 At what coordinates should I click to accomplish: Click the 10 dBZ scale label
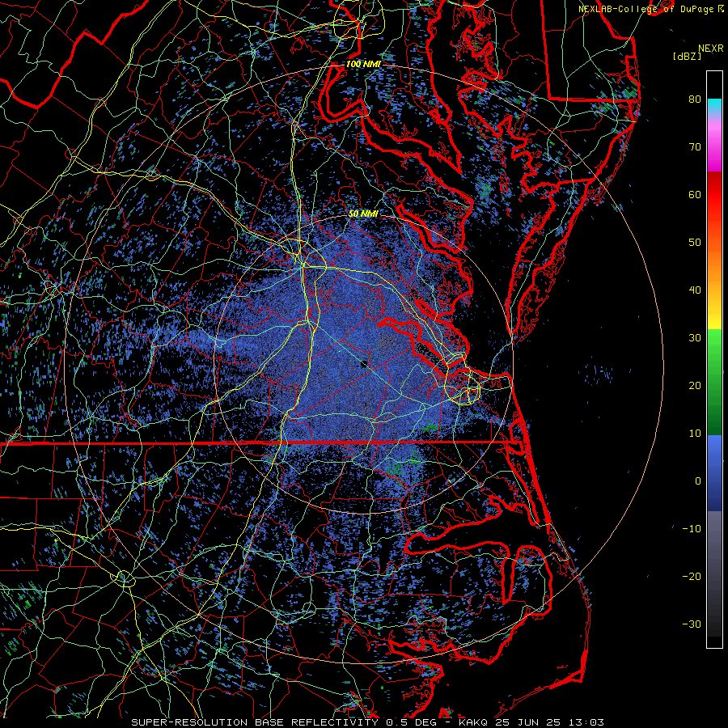(x=695, y=434)
